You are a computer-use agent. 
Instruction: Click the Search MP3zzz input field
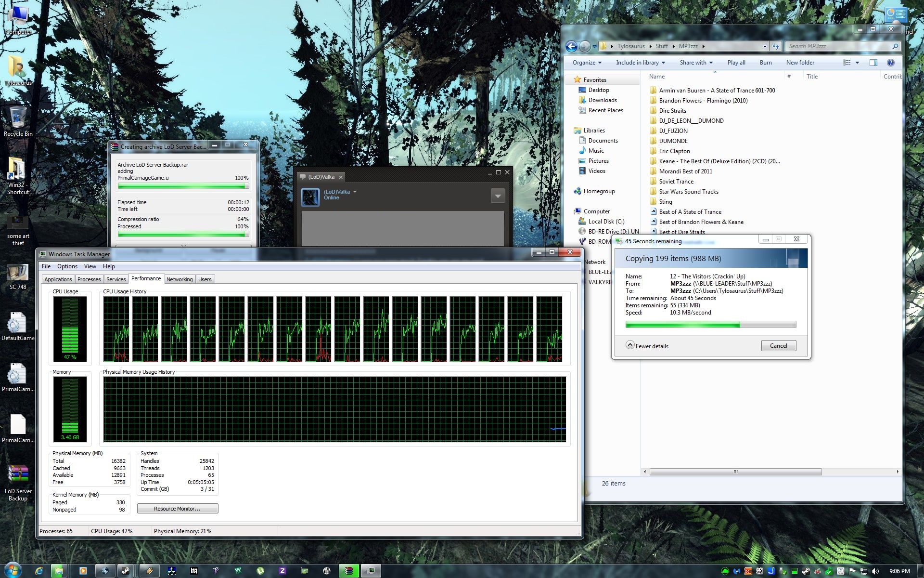[837, 46]
